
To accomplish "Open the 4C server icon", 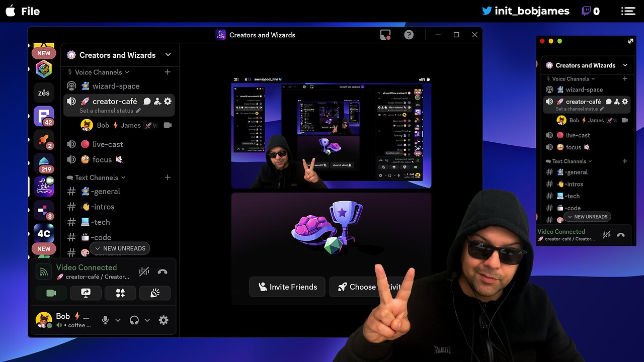I will tap(44, 233).
